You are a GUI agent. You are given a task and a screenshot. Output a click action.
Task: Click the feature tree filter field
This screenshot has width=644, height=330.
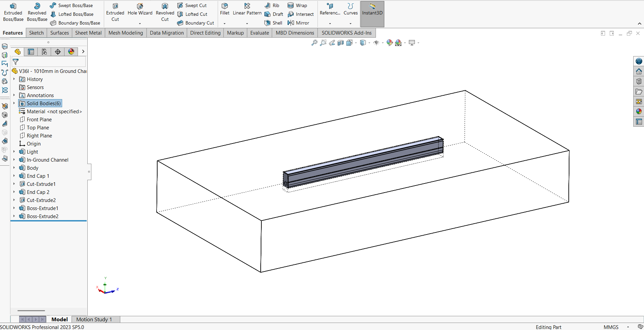tap(49, 62)
